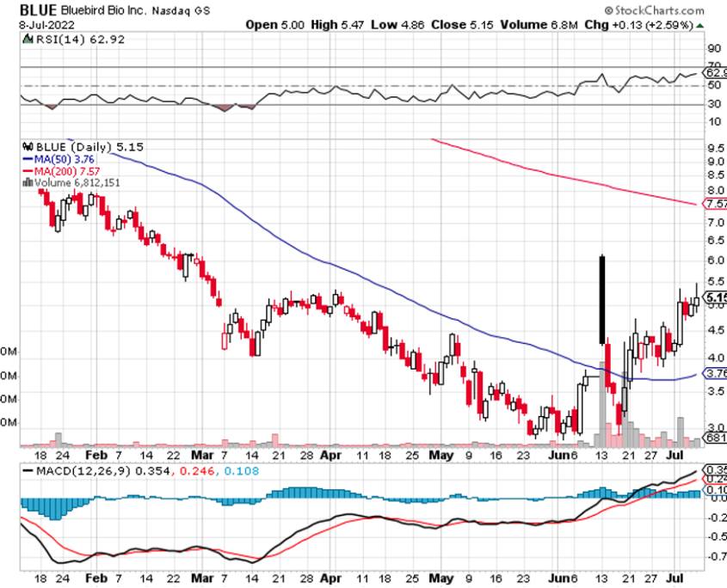Click the Jul label on the price chart axis
The height and width of the screenshot is (588, 727).
coord(675,456)
